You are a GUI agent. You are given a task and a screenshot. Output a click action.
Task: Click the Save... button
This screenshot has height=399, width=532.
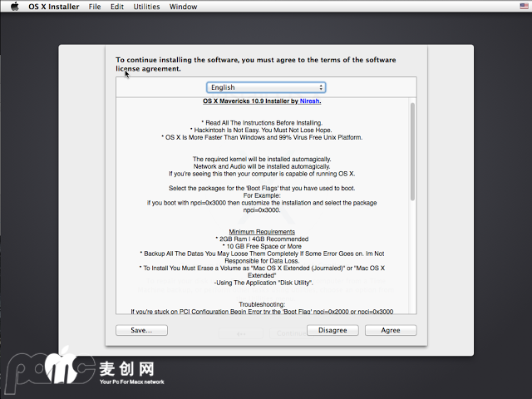(141, 330)
